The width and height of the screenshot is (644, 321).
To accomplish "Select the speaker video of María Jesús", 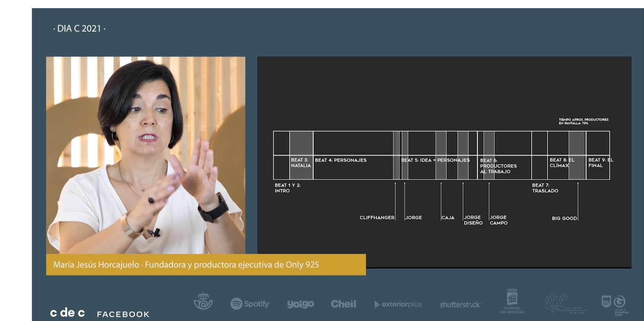I will 145,155.
